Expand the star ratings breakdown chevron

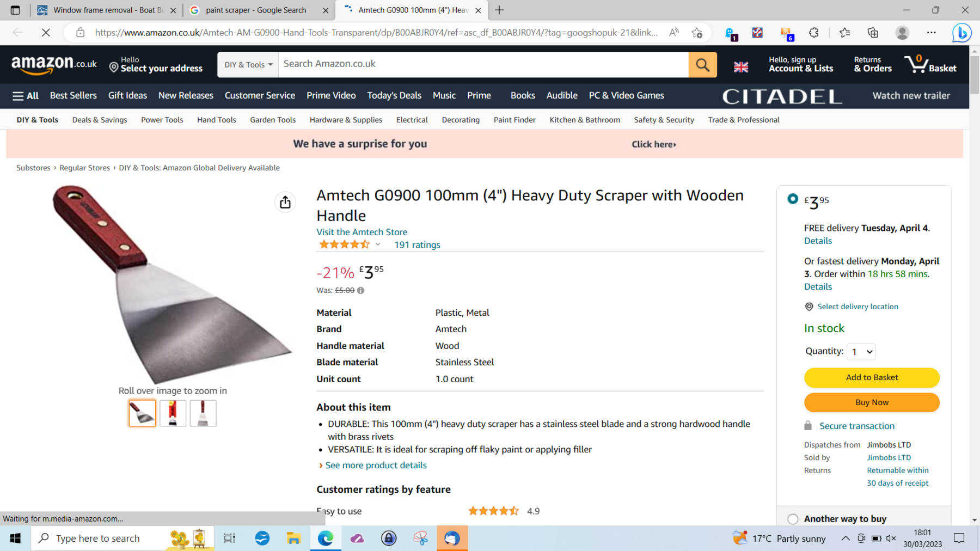[x=378, y=244]
